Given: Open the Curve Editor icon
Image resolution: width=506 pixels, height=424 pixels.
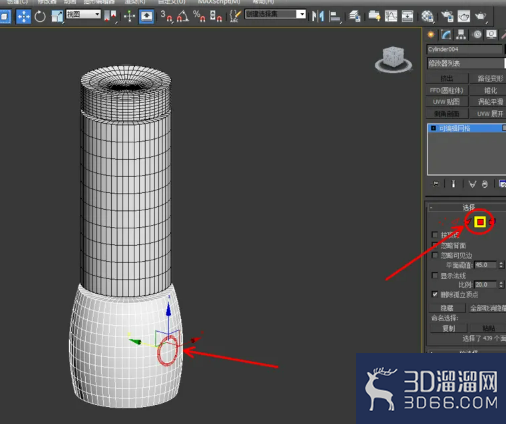Looking at the screenshot, I should pos(391,16).
